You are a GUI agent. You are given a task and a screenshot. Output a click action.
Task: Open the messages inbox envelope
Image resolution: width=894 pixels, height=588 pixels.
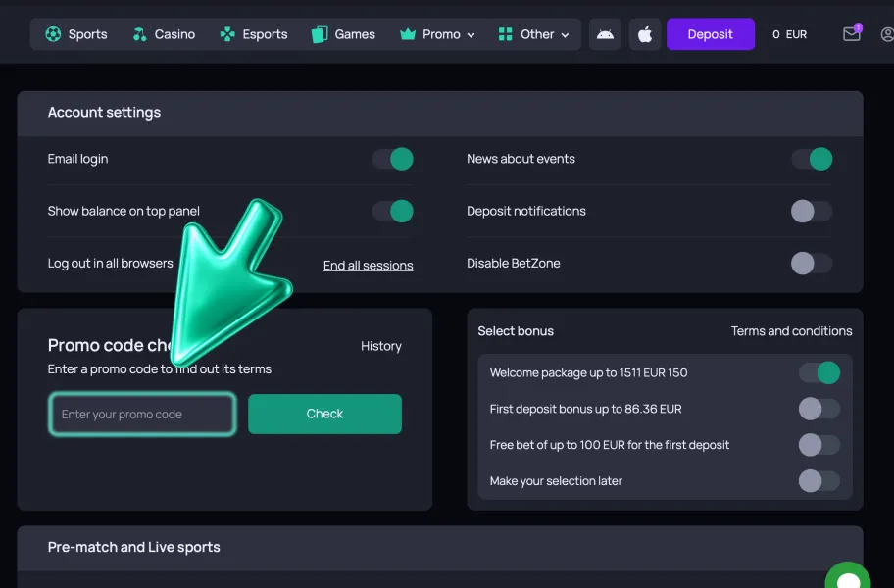pyautogui.click(x=851, y=34)
